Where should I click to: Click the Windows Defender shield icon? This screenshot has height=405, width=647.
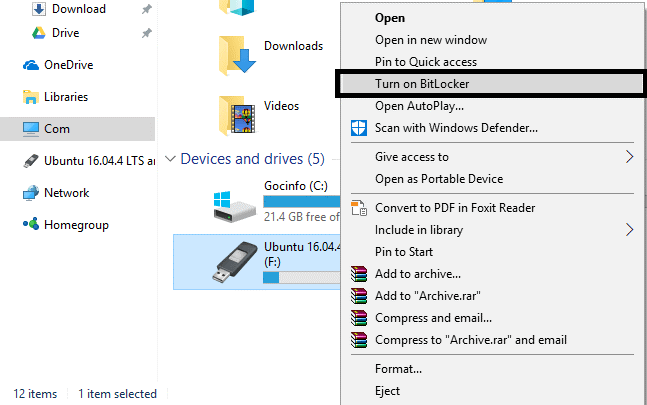click(x=359, y=128)
